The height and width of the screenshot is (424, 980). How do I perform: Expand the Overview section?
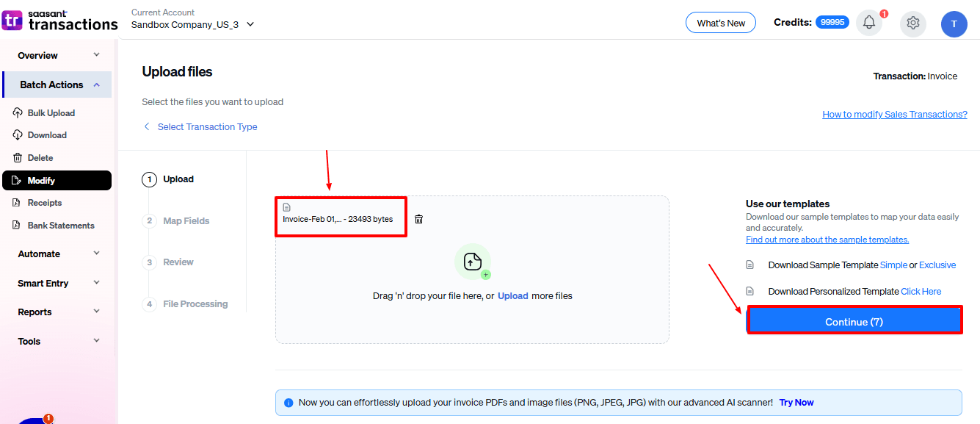[x=57, y=56]
